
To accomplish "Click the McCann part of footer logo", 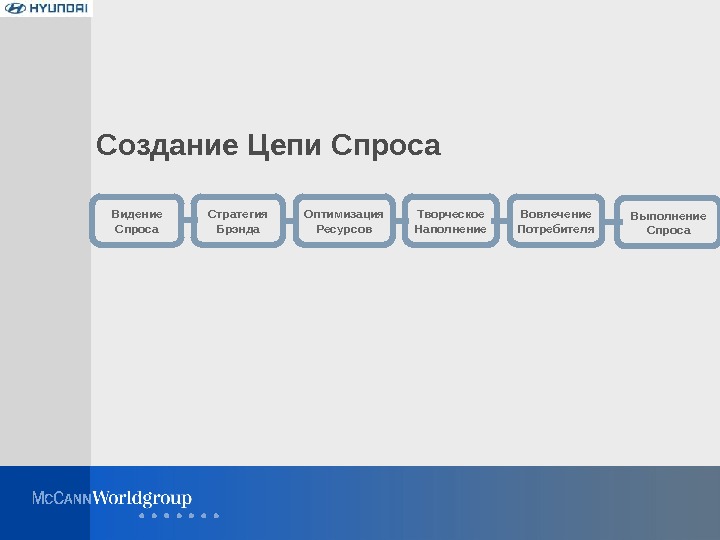I will [x=62, y=498].
